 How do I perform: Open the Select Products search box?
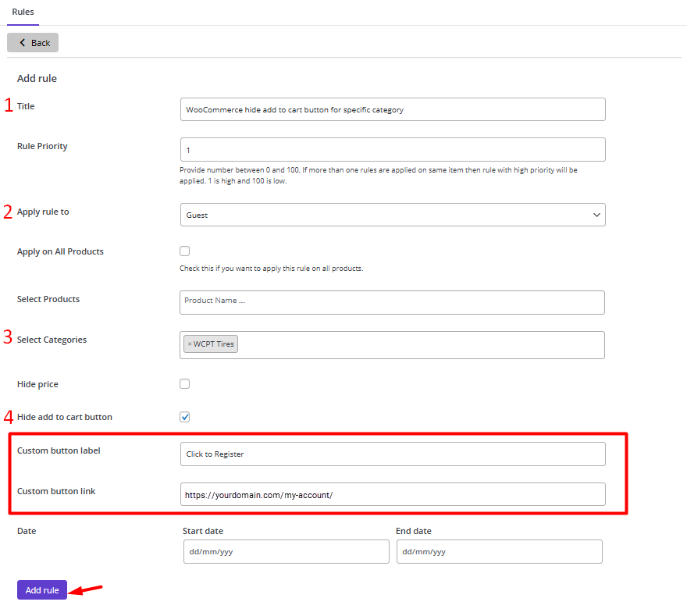pyautogui.click(x=392, y=302)
